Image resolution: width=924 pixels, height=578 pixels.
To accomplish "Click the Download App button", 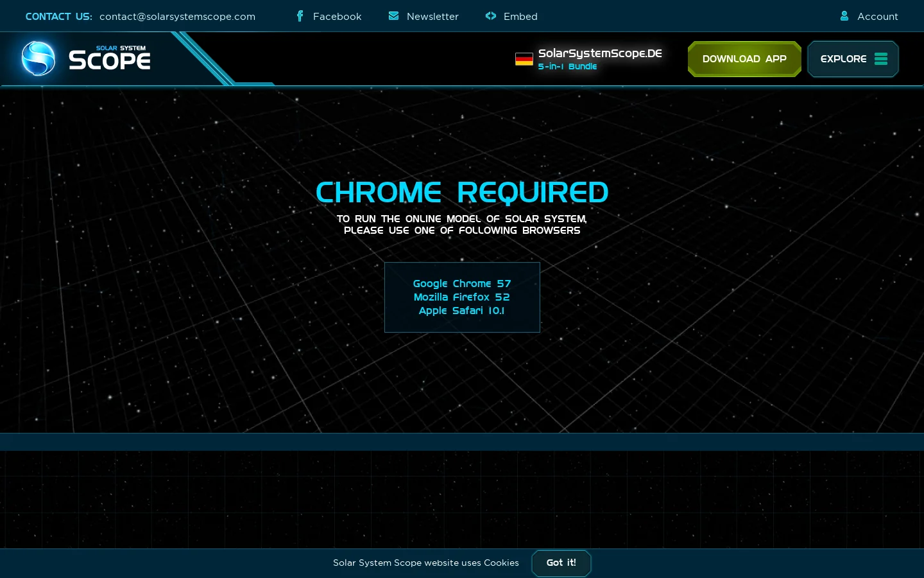I will (x=744, y=59).
